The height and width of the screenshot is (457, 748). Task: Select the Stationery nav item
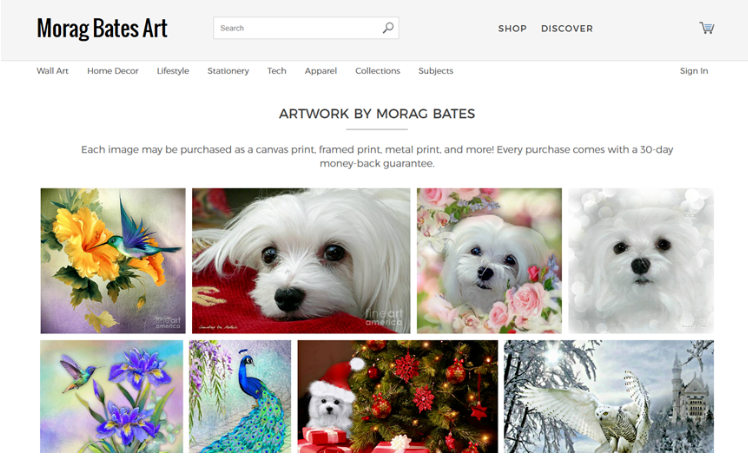pyautogui.click(x=228, y=71)
